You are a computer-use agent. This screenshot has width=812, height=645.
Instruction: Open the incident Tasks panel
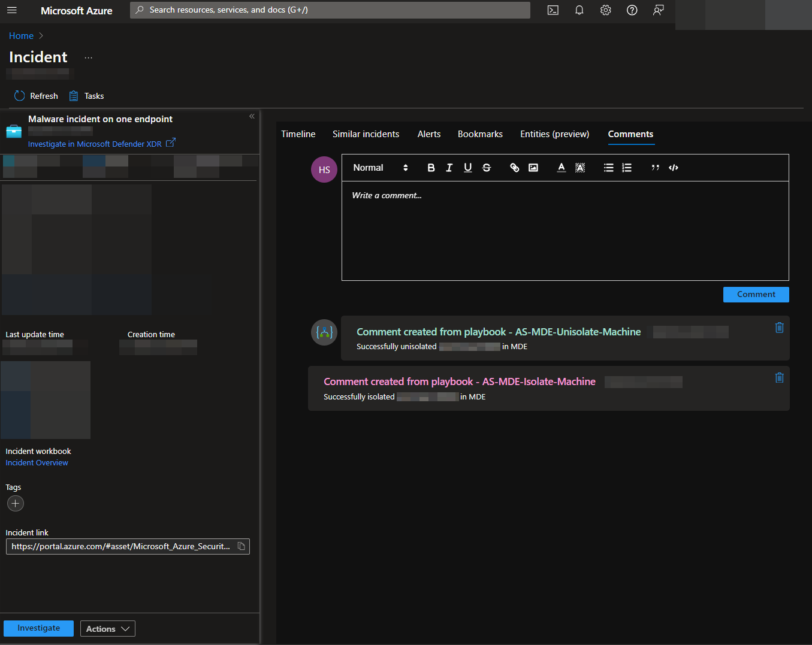pyautogui.click(x=86, y=96)
